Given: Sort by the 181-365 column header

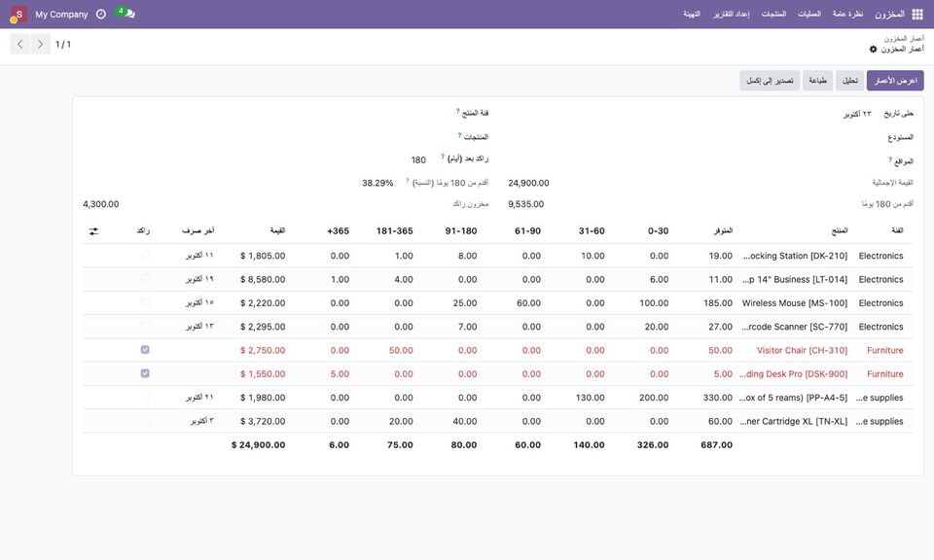Looking at the screenshot, I should pyautogui.click(x=394, y=231).
